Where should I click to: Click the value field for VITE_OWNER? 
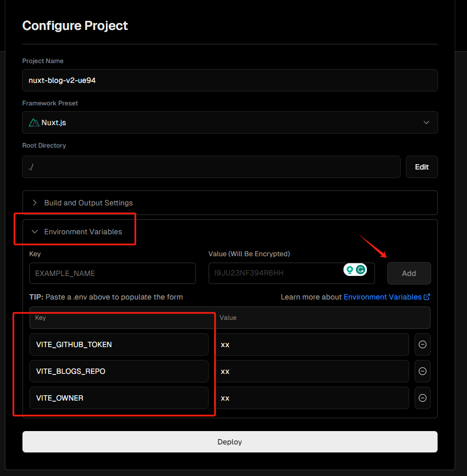tap(312, 398)
